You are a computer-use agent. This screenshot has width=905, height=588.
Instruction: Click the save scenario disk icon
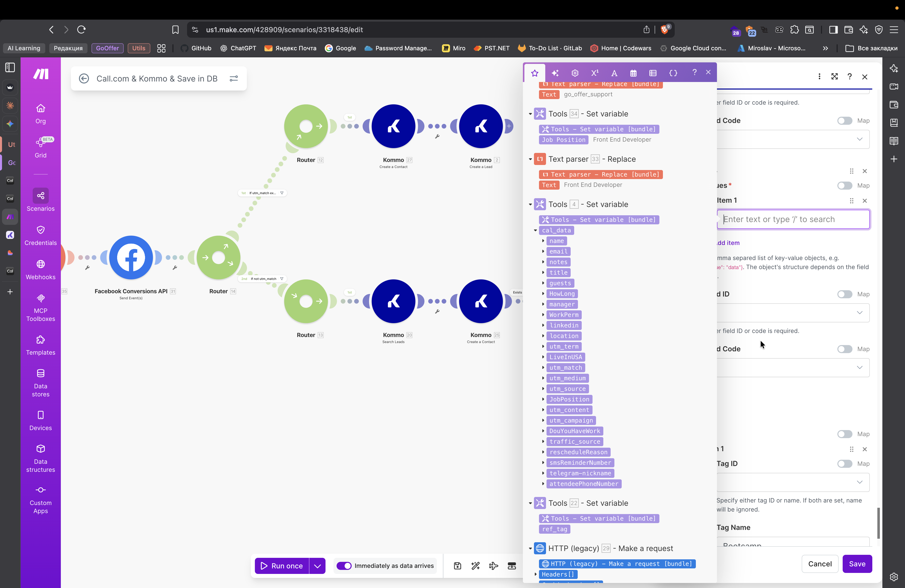click(x=458, y=566)
